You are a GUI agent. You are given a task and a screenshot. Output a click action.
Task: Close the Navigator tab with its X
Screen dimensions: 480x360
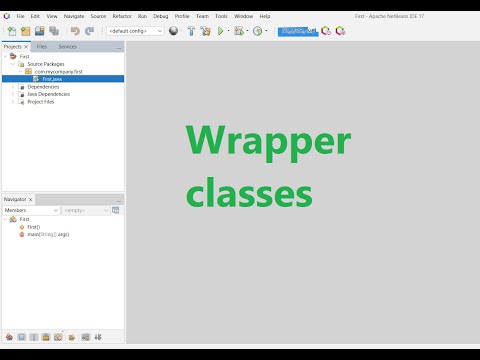(30, 199)
